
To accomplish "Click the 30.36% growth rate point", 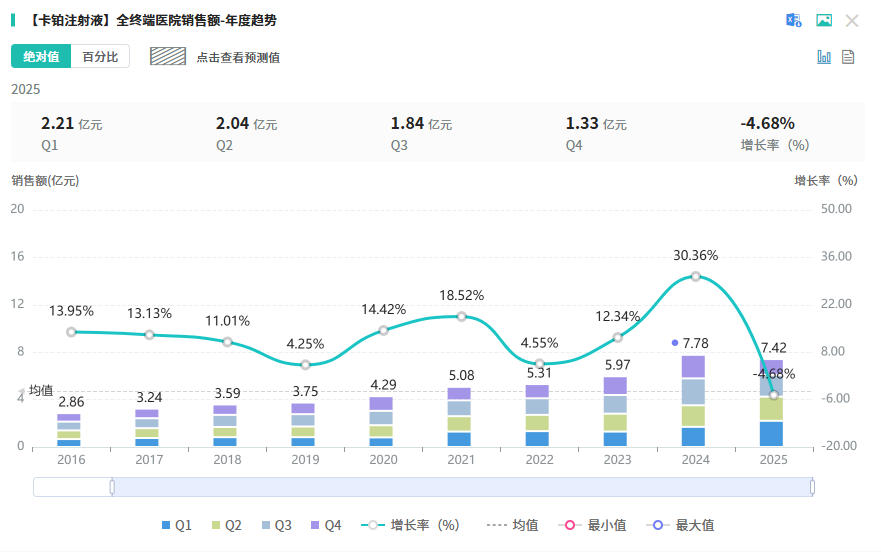I will [695, 276].
